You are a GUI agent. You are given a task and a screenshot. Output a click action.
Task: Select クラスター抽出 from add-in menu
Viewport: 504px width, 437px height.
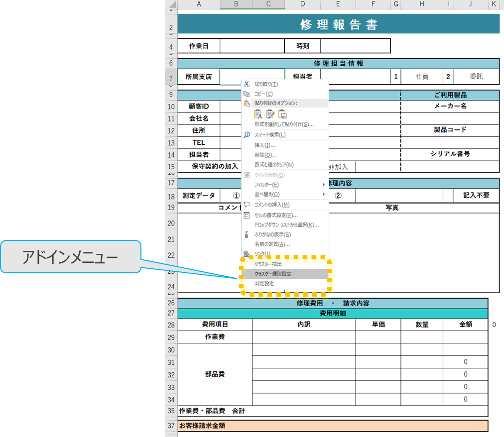click(268, 264)
